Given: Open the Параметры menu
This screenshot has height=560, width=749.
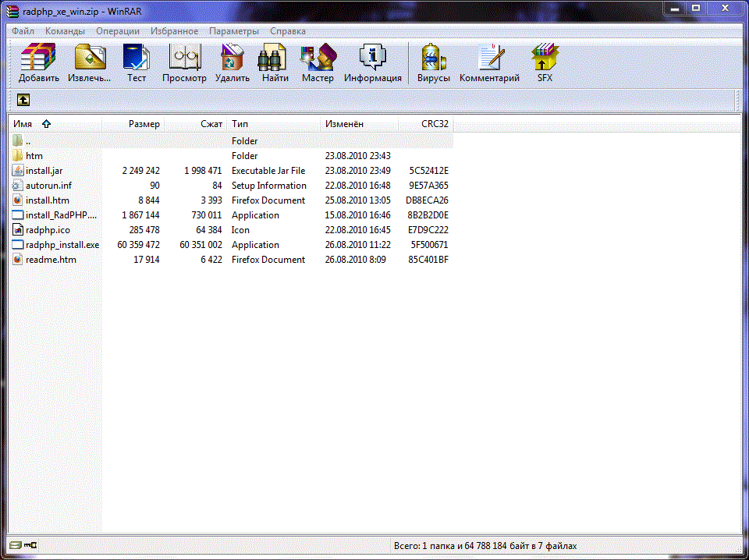Looking at the screenshot, I should pos(234,31).
